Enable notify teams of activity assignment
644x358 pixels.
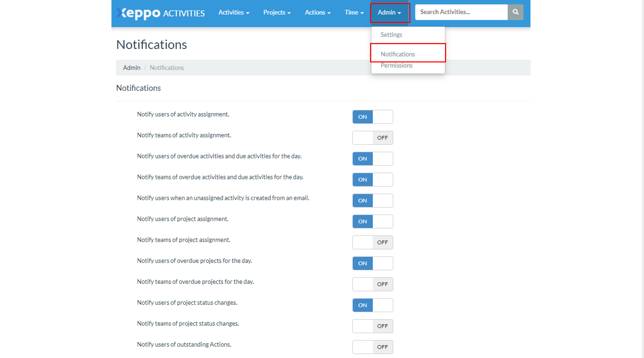[373, 138]
